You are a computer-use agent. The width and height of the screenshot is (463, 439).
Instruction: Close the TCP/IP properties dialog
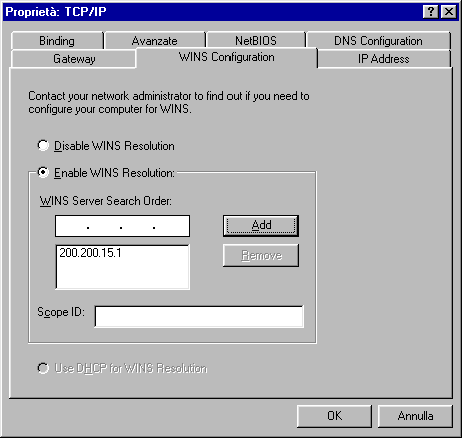click(449, 12)
